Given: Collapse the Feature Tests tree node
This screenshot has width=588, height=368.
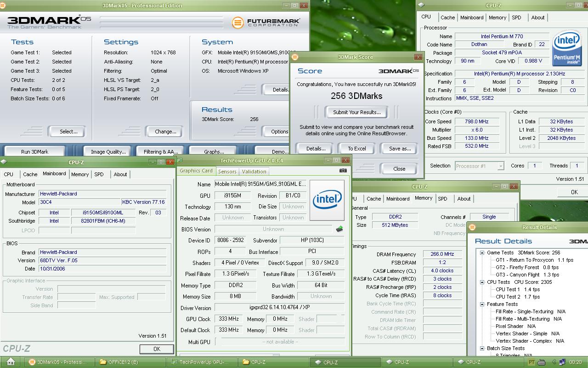Looking at the screenshot, I should tap(482, 304).
